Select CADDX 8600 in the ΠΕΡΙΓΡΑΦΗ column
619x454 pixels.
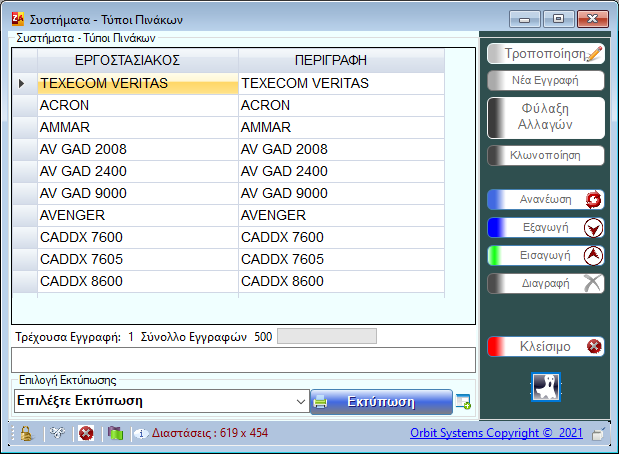coord(341,281)
